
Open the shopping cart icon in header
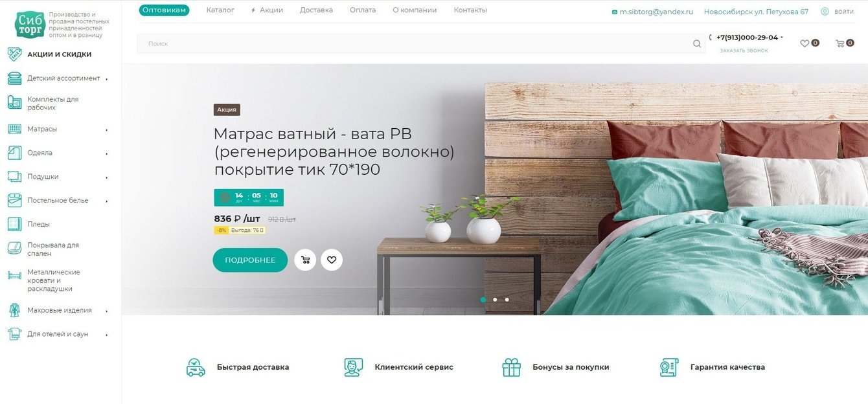[x=840, y=43]
